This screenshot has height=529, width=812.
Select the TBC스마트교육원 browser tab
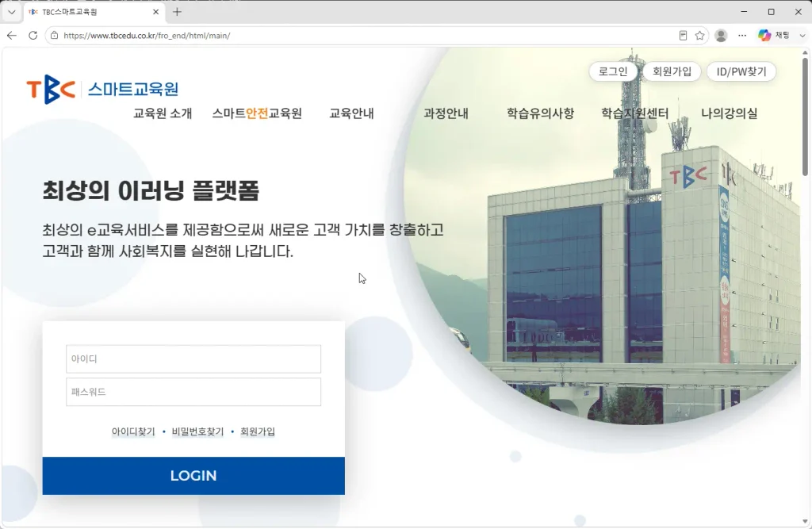pyautogui.click(x=94, y=12)
